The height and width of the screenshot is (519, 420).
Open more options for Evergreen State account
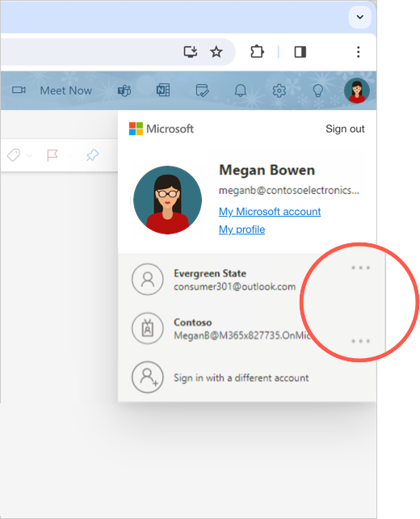360,268
